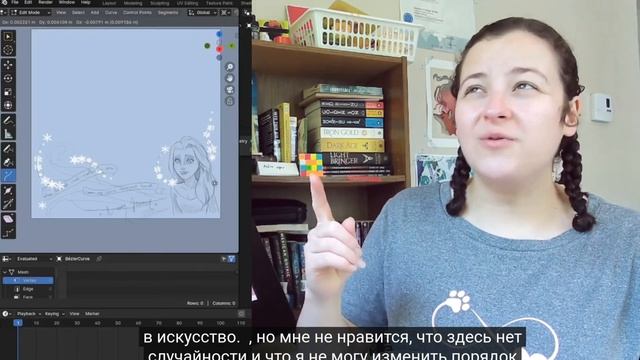Select the Edge row in spreadsheet
Image resolution: width=640 pixels, height=360 pixels.
coord(28,289)
